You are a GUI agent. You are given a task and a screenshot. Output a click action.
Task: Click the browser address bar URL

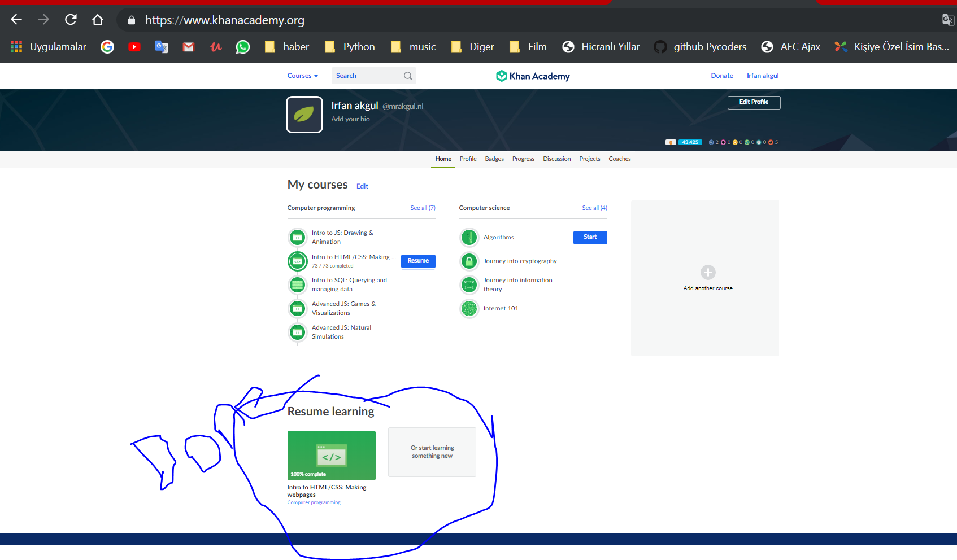click(x=225, y=20)
